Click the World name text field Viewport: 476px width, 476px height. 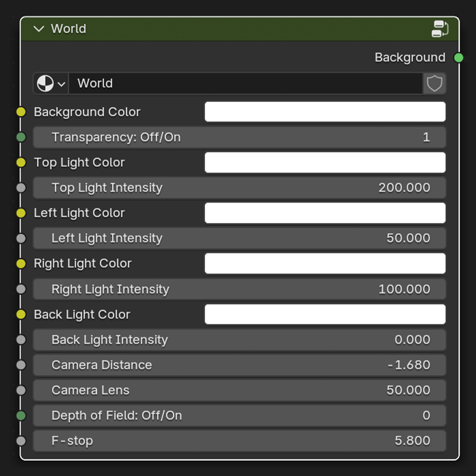[245, 84]
